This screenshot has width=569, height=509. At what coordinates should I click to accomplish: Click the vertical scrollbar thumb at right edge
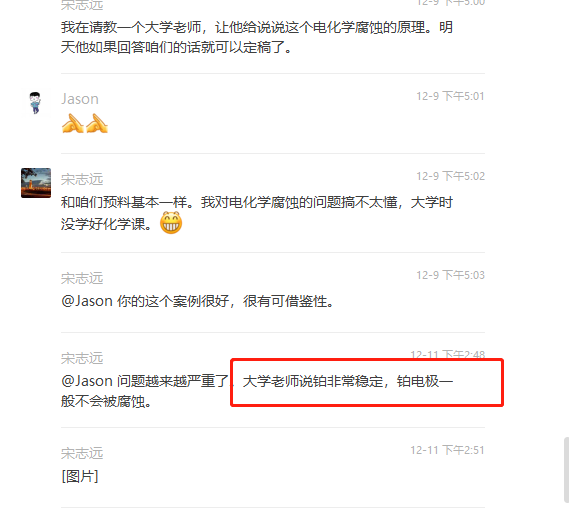[566, 470]
